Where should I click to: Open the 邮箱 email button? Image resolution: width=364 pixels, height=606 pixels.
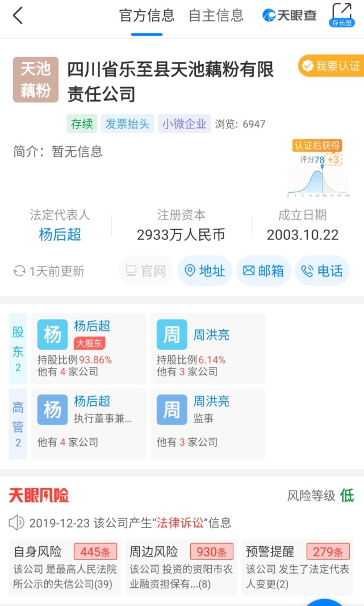coord(263,271)
